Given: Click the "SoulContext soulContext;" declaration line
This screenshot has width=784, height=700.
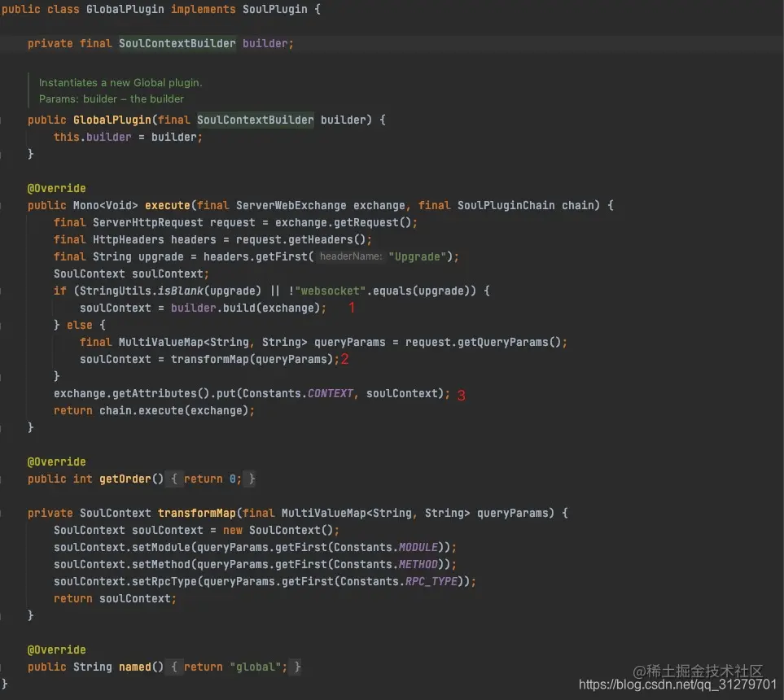Looking at the screenshot, I should [132, 274].
